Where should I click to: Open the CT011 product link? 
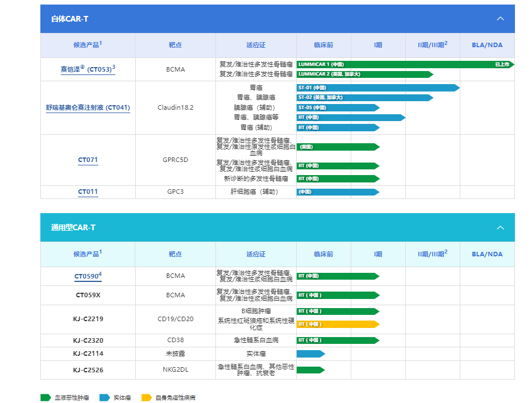tap(88, 192)
